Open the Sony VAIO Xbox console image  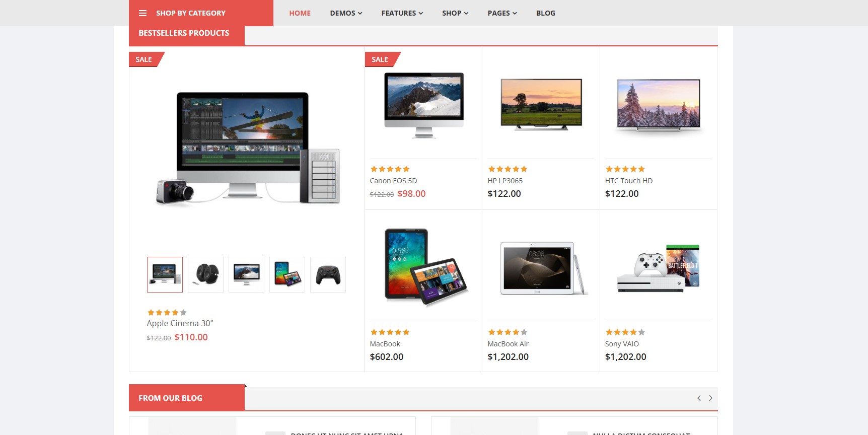click(x=659, y=268)
